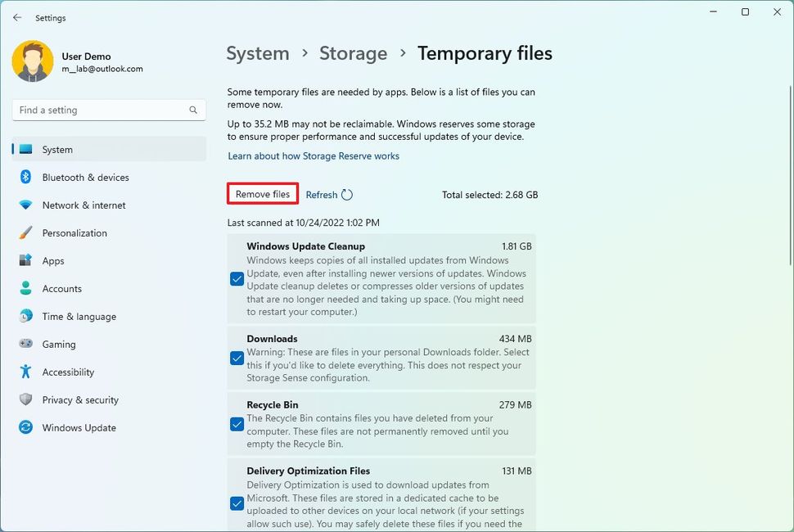Open Bluetooth & devices settings icon
The image size is (794, 532).
click(25, 177)
